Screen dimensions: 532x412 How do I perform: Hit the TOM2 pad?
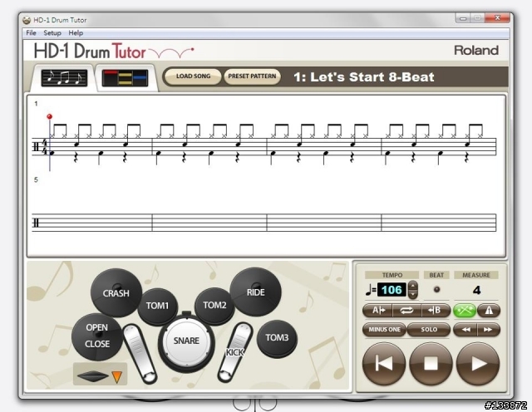click(x=214, y=305)
